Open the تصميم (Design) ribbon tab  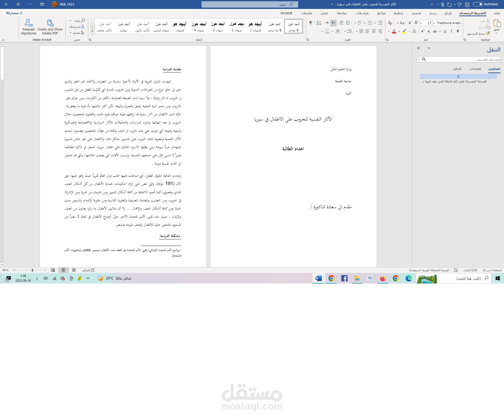tap(416, 13)
